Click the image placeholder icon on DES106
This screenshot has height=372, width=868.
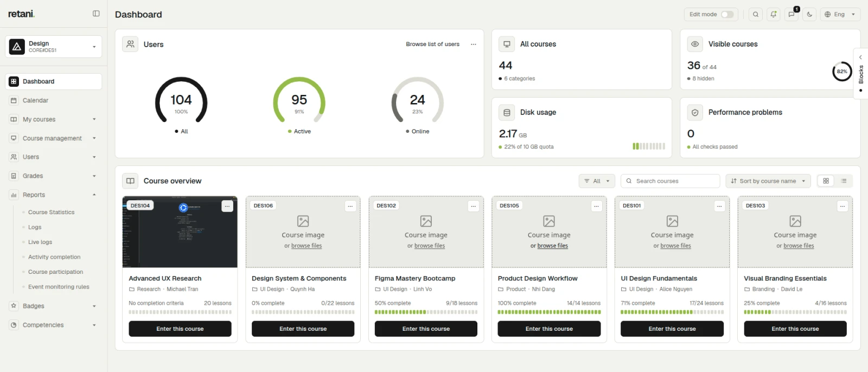(303, 221)
